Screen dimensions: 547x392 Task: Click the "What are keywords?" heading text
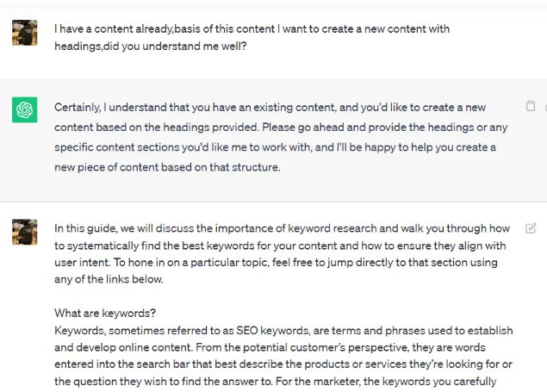(105, 313)
